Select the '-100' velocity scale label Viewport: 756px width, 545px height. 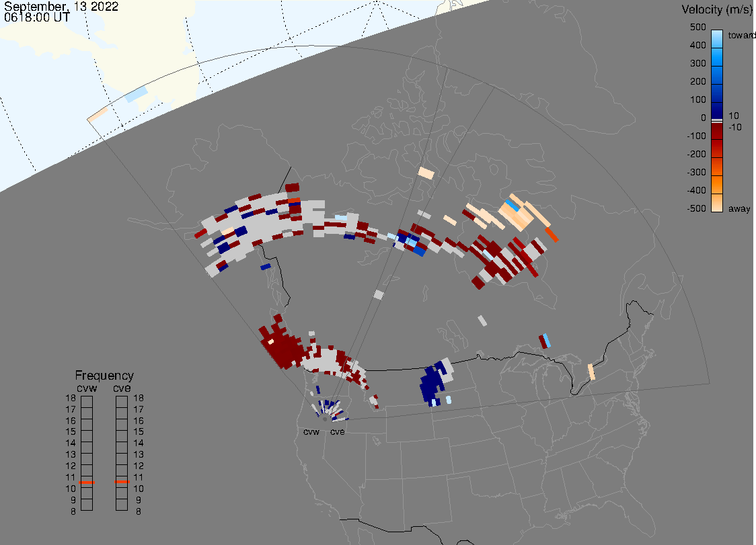point(696,136)
